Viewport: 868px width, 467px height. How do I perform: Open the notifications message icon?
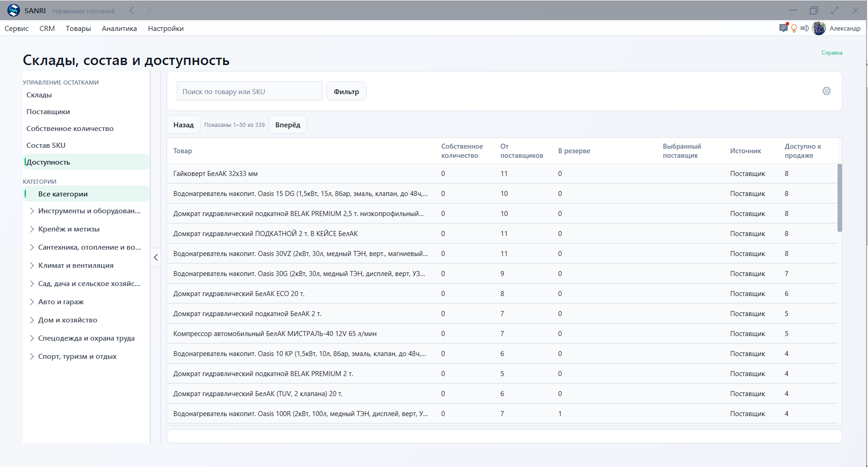tap(783, 28)
